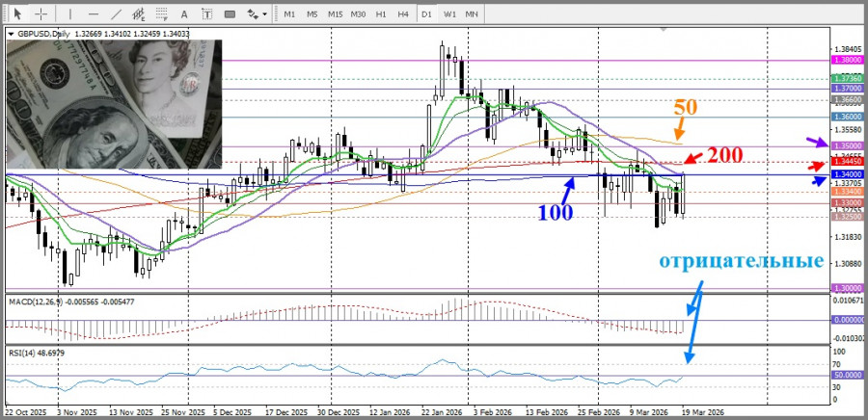
Task: Choose the Fibonacci retracement tool
Action: [165, 14]
